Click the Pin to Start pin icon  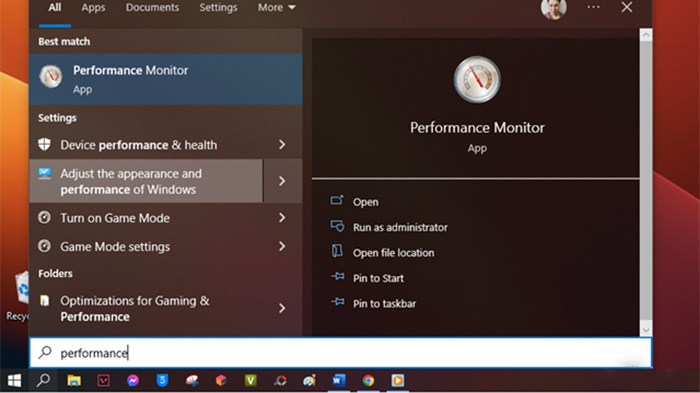(338, 277)
